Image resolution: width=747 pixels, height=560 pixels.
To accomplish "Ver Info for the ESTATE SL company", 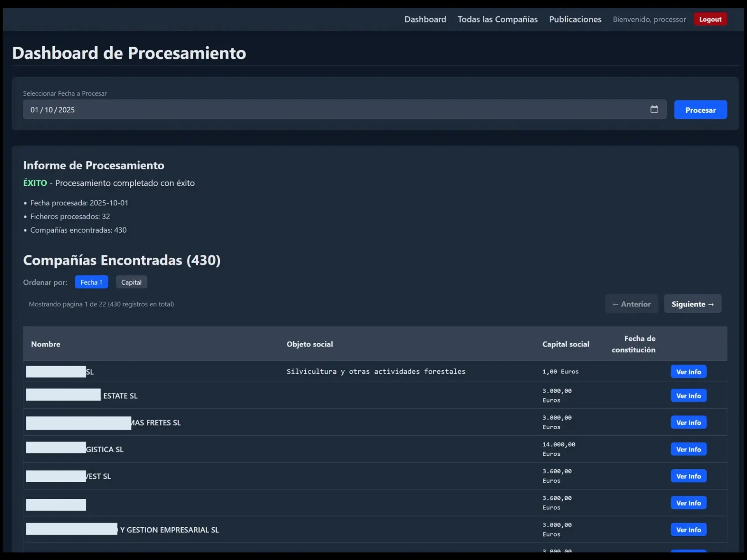I will 688,395.
